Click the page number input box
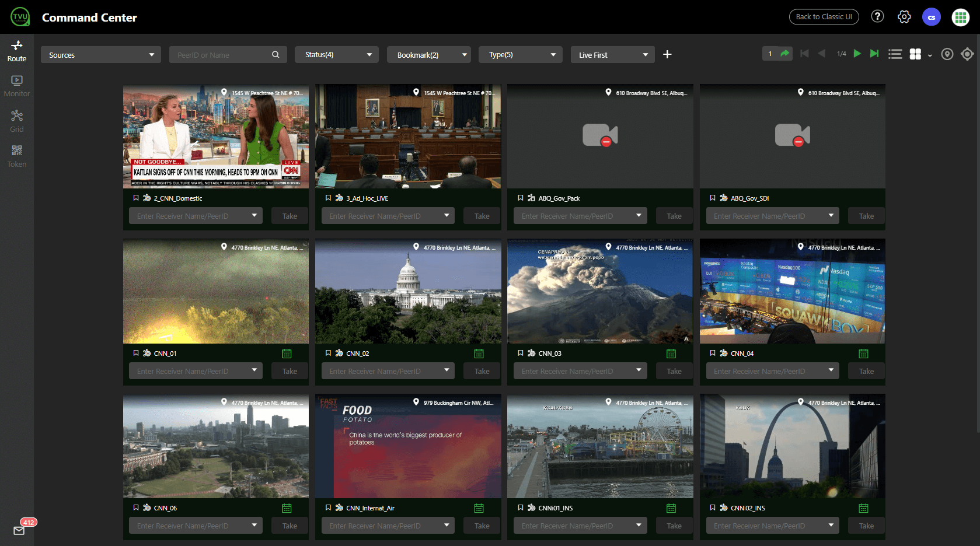The width and height of the screenshot is (980, 546). click(x=770, y=54)
